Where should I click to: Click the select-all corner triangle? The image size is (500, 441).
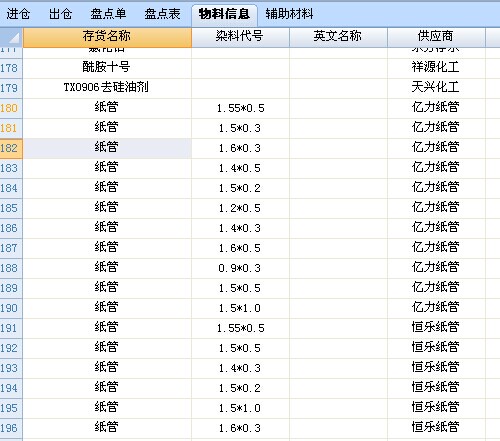pos(11,37)
